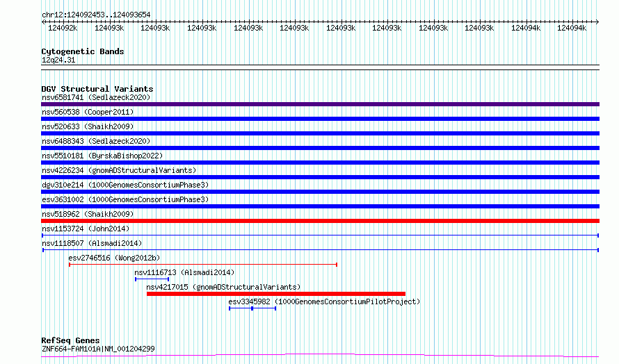619x364 pixels.
Task: Select the red nsv518962 variant bar
Action: [x=320, y=221]
